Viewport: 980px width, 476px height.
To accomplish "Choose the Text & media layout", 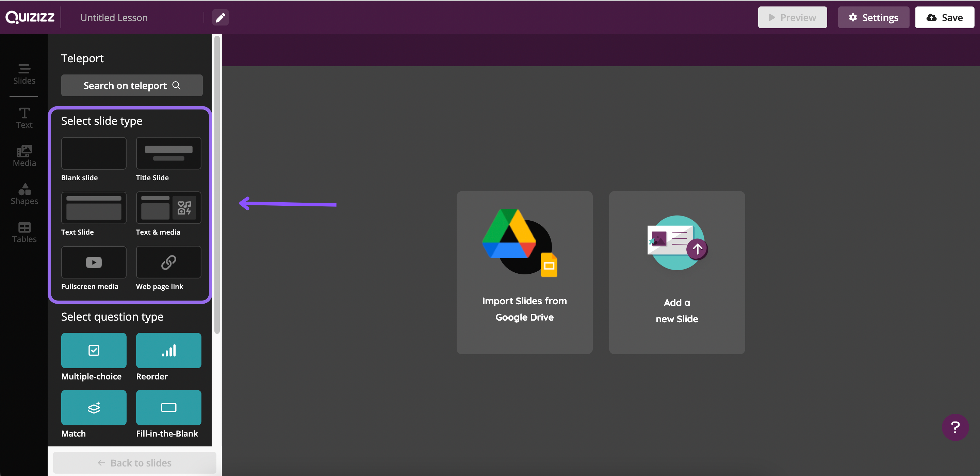I will [168, 208].
